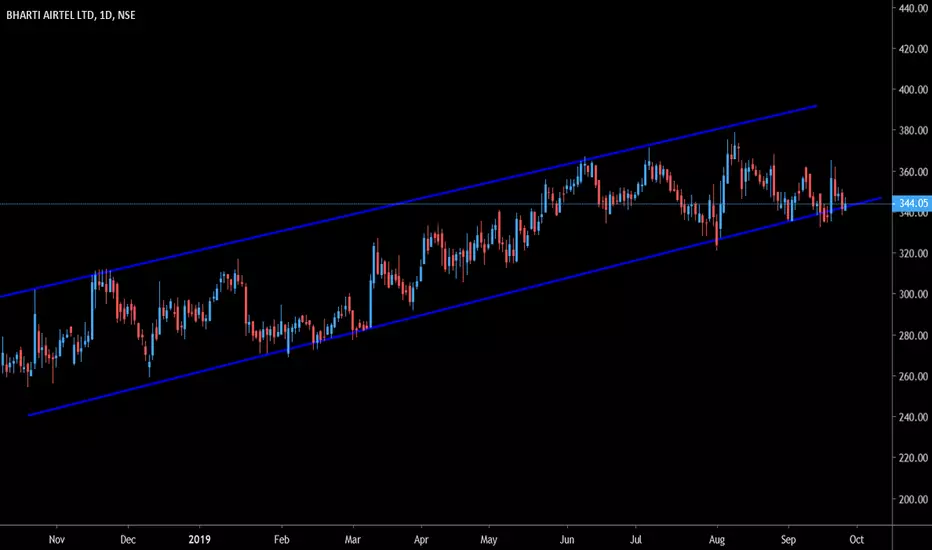
Task: Click the Oct label on time axis
Action: 857,539
